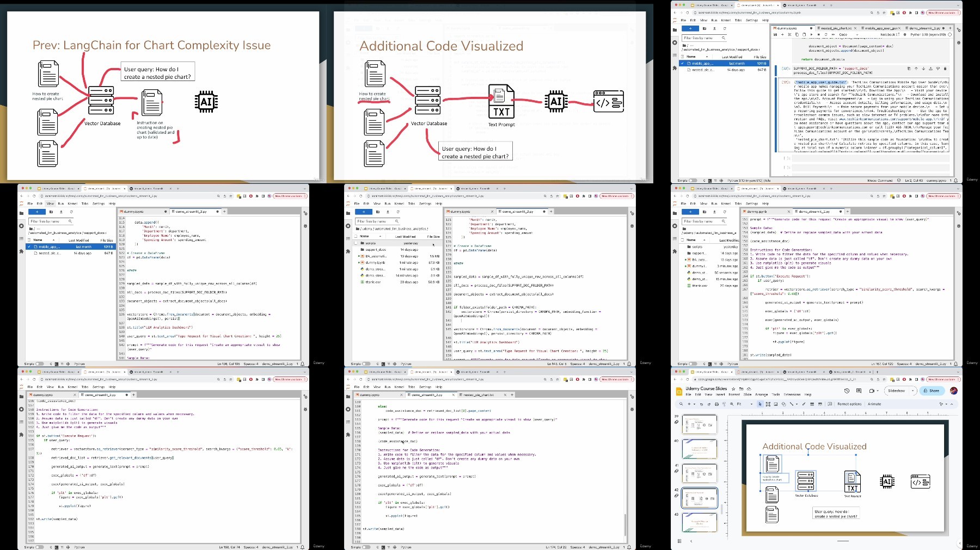Open the camera meeting dropdown arrow in Slides header
Screen dimensions: 980x550
[x=878, y=391]
